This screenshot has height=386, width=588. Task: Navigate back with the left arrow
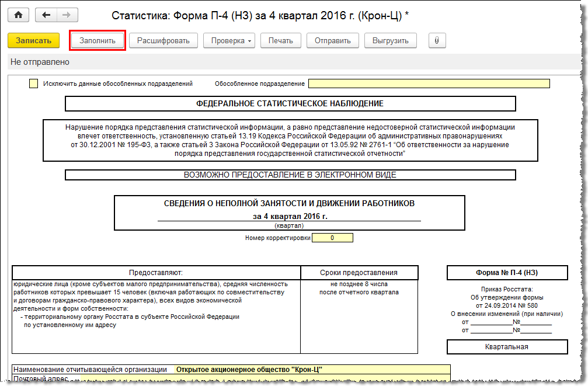tap(46, 15)
